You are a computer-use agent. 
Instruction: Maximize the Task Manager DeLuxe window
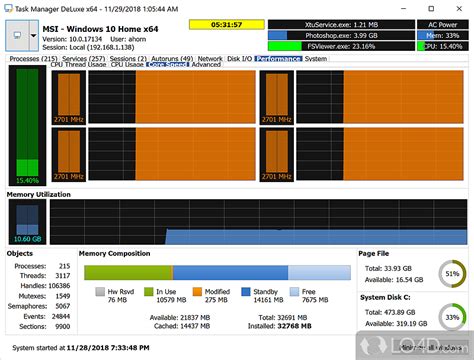(431, 9)
